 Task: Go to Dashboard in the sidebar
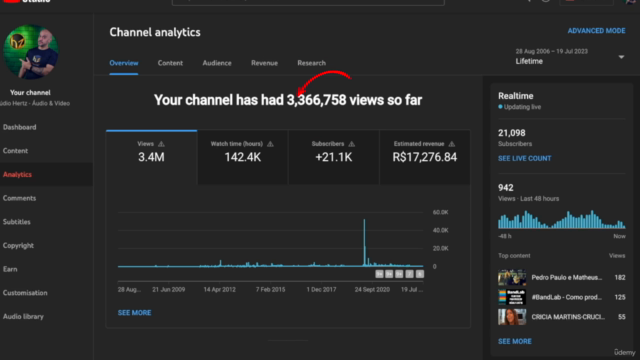click(x=20, y=127)
